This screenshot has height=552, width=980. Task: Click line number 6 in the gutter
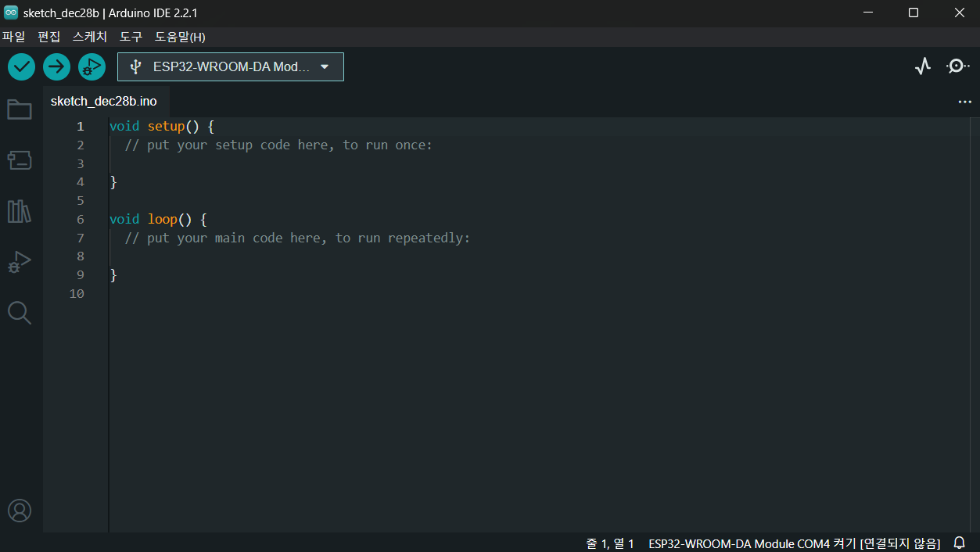80,220
